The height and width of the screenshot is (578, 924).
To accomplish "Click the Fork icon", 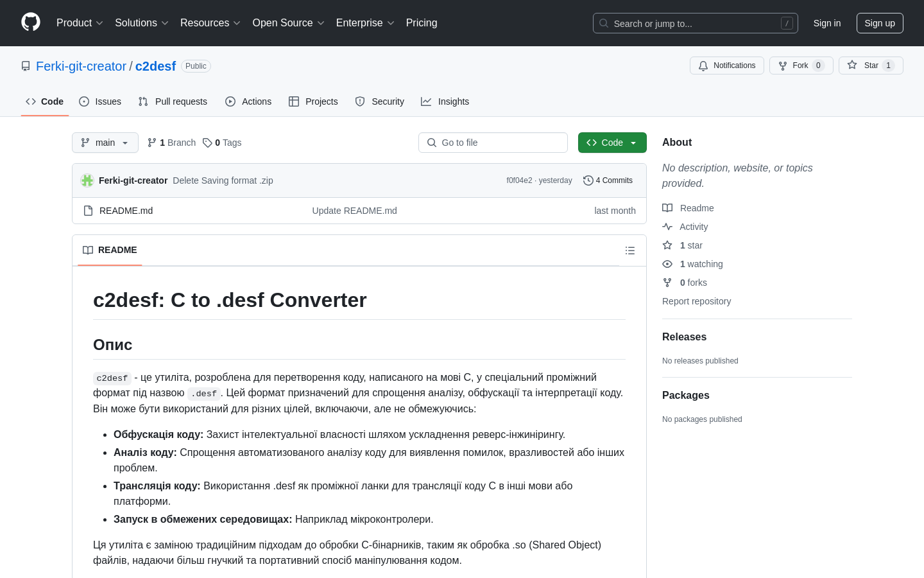I will click(783, 66).
